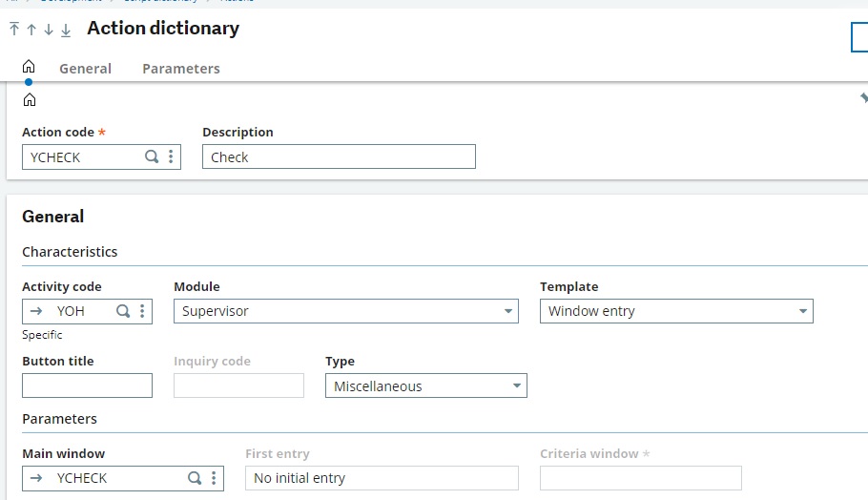Click the Parameters section heading
Image resolution: width=868 pixels, height=500 pixels.
point(59,419)
